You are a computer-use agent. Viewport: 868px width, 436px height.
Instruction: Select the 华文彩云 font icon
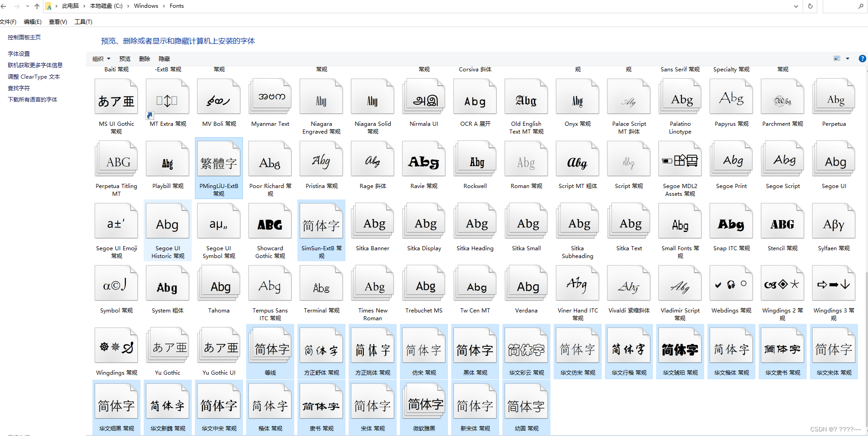pyautogui.click(x=526, y=346)
